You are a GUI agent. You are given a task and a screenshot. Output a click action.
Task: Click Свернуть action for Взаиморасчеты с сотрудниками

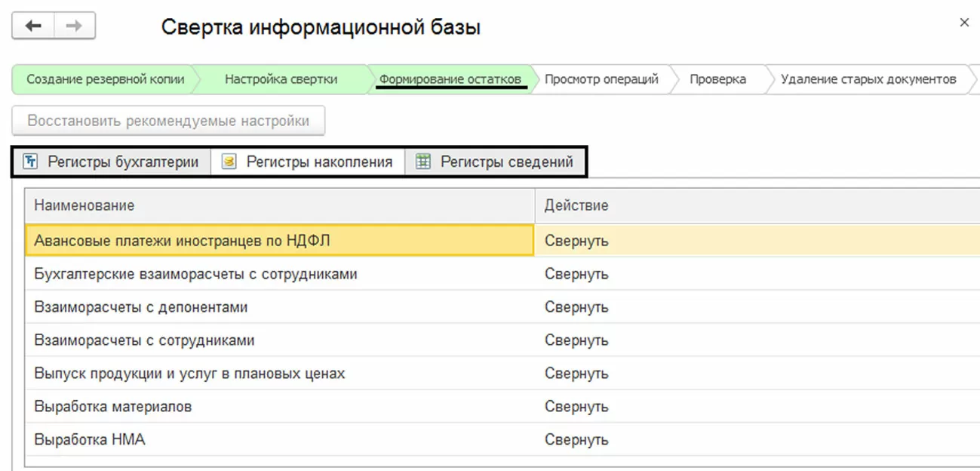(x=576, y=341)
